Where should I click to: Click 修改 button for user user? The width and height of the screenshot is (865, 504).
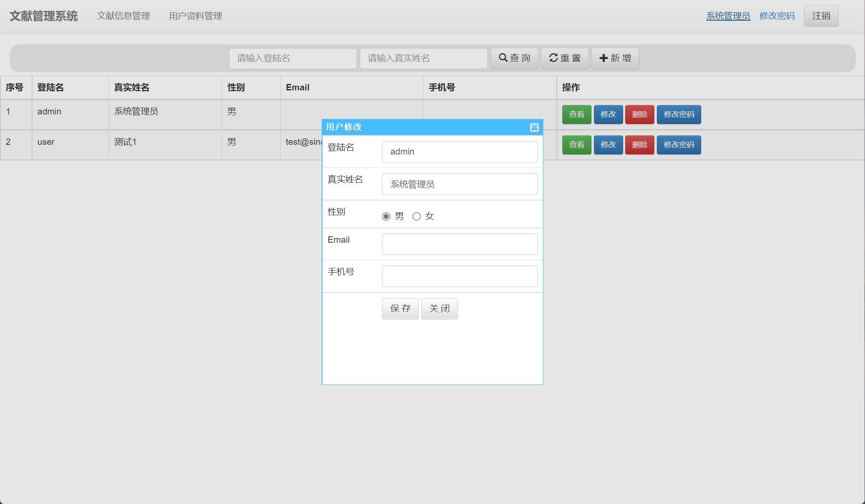click(609, 145)
